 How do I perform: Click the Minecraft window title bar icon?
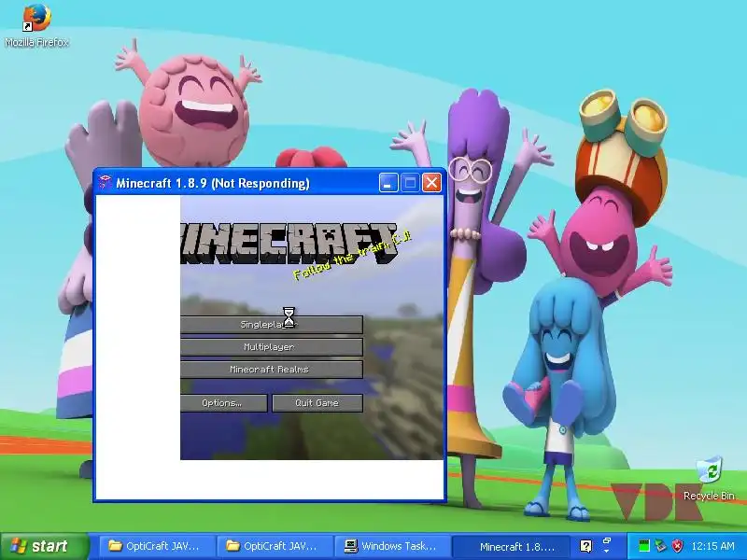(105, 183)
